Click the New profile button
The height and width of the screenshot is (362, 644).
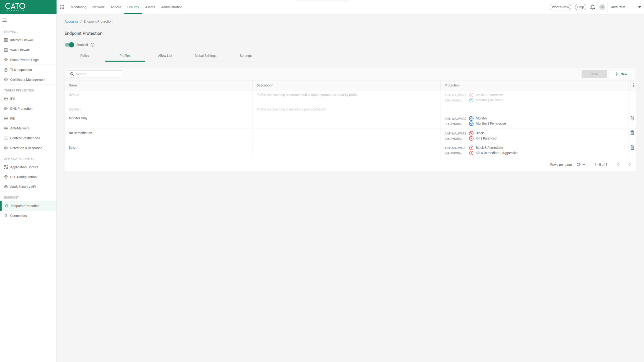[x=621, y=74]
